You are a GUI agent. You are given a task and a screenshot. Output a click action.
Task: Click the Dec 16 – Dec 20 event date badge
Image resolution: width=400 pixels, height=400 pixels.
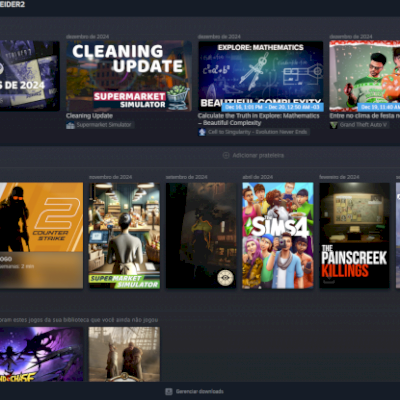(x=272, y=107)
